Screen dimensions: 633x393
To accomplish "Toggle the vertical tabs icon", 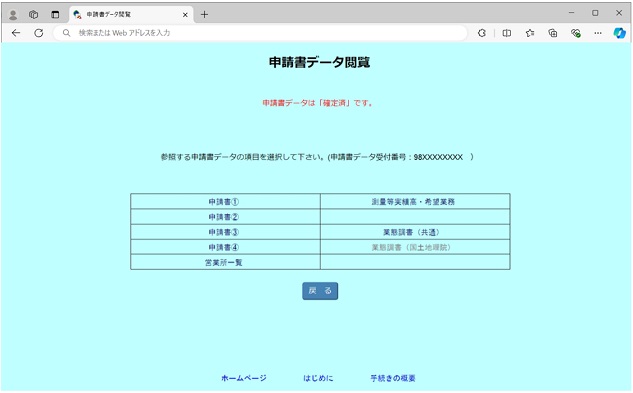I will tap(55, 15).
